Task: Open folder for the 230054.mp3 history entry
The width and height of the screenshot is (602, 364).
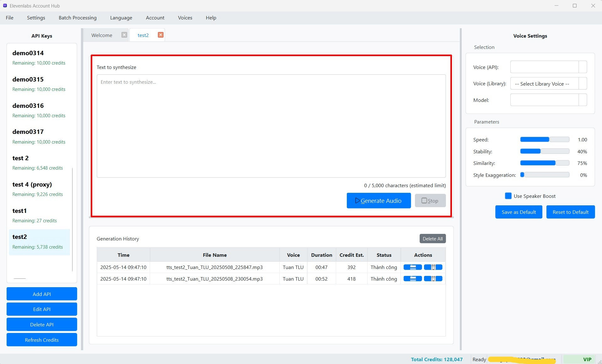Action: click(x=412, y=278)
